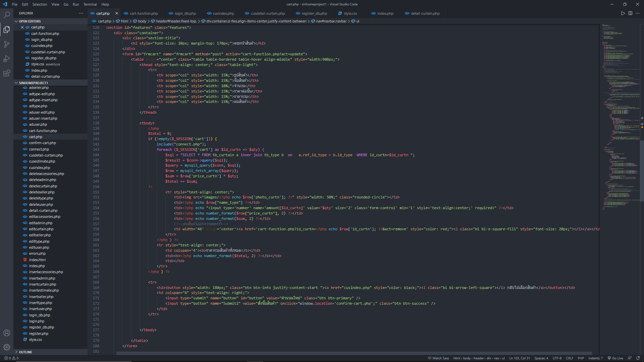Open the Terminal menu
The width and height of the screenshot is (644, 362).
[90, 4]
